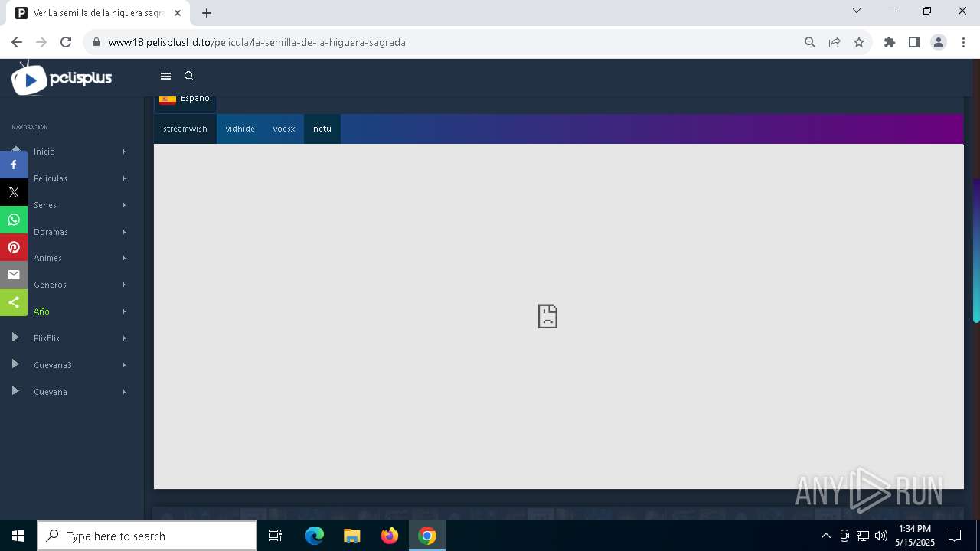This screenshot has width=980, height=551.
Task: Share page on X (Twitter)
Action: click(14, 192)
